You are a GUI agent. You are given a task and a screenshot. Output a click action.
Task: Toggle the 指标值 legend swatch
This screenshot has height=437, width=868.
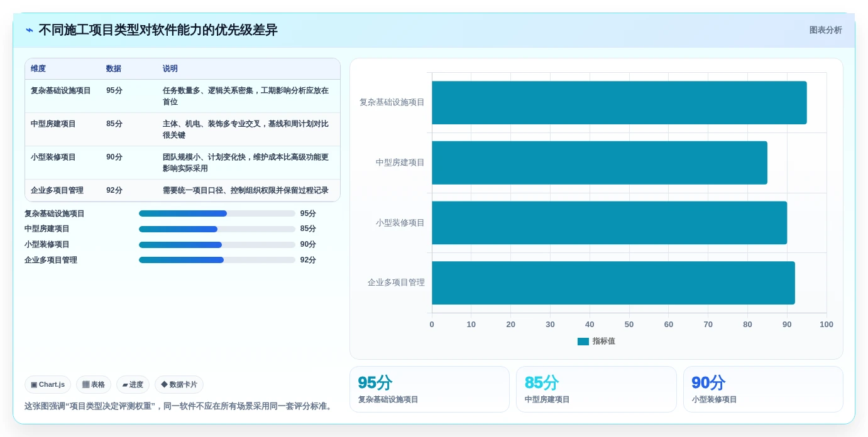pyautogui.click(x=583, y=342)
